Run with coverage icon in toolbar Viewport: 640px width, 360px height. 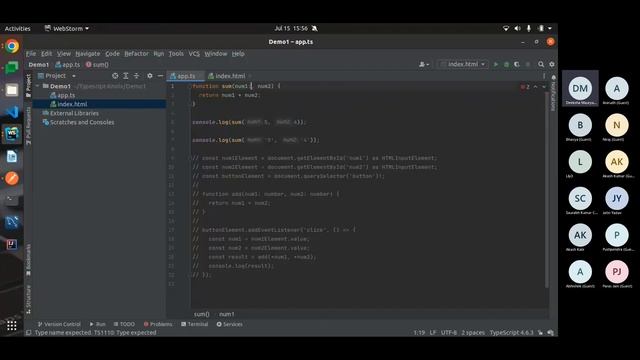pyautogui.click(x=517, y=64)
